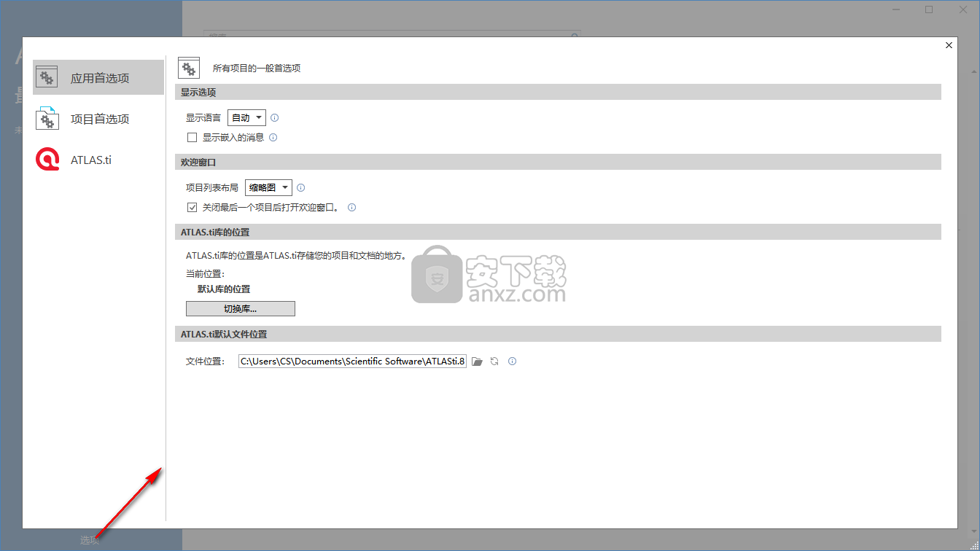Show info for 显示嵌入的消息 option

point(273,137)
